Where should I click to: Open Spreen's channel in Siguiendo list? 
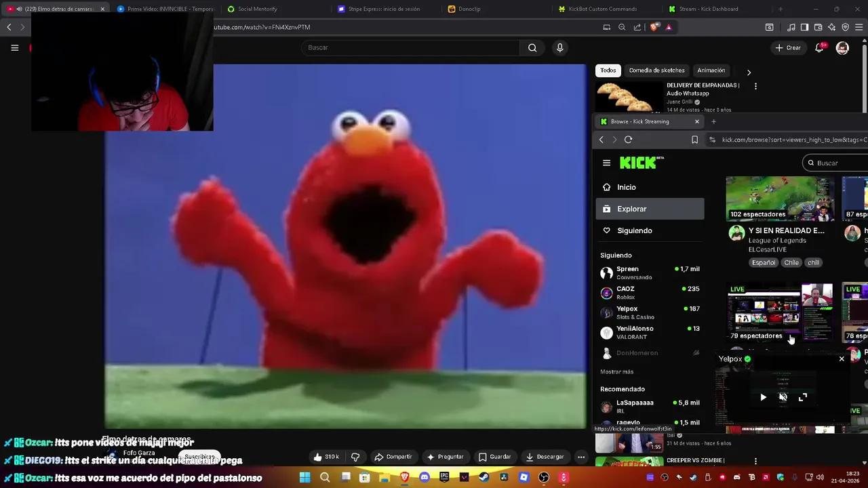[x=650, y=272]
